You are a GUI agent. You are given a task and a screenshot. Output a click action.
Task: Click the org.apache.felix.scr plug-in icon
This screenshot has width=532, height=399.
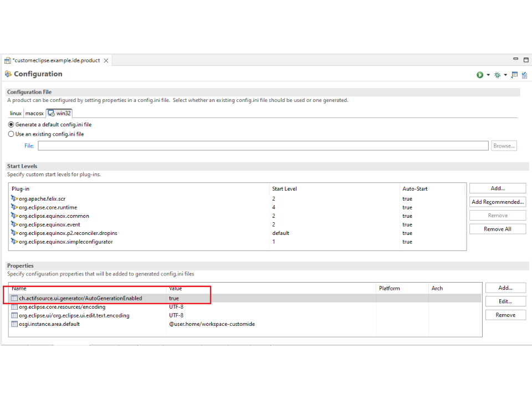pyautogui.click(x=14, y=198)
